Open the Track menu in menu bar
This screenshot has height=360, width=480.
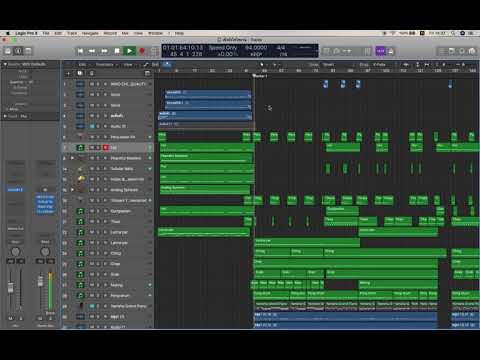[72, 33]
